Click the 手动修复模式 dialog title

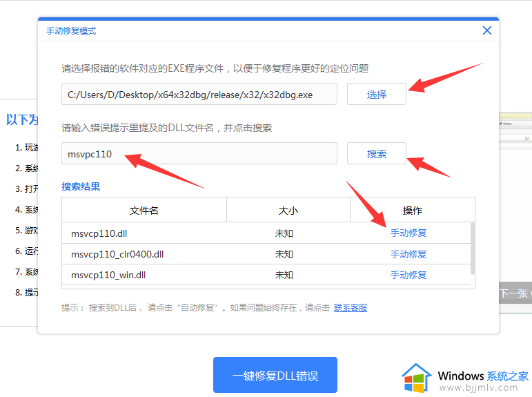tap(71, 31)
